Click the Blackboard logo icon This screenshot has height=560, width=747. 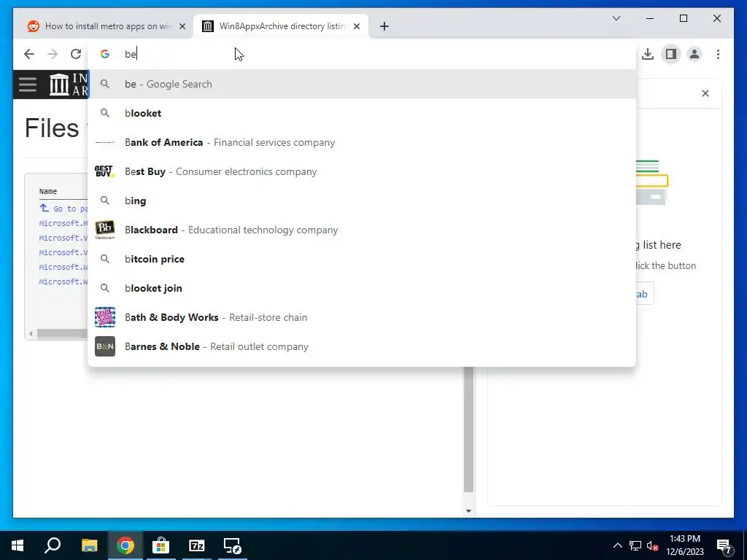coord(105,230)
